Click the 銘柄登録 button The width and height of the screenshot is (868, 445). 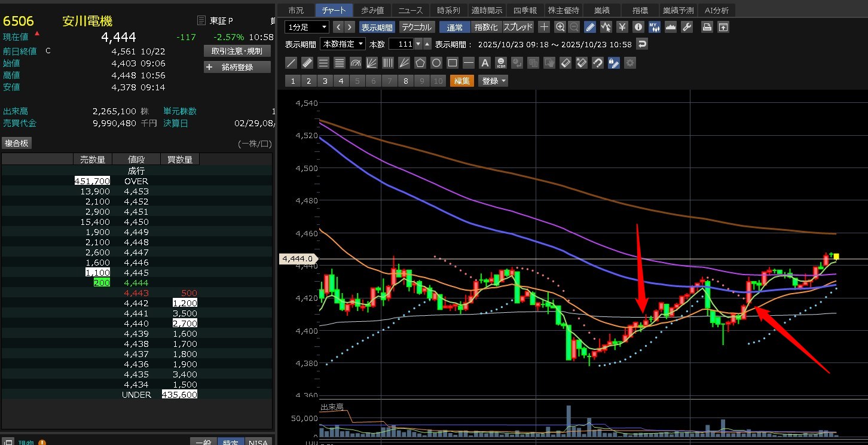click(x=237, y=68)
